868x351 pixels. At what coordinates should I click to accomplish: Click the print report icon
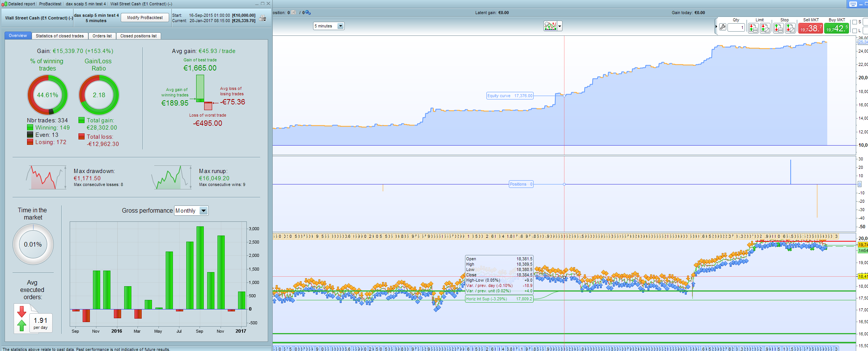click(x=262, y=18)
